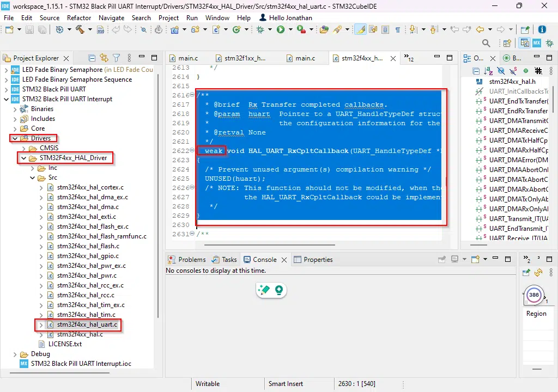Show the hidden editor tabs list (»12)
Screen dimensions: 558x392
[409, 58]
